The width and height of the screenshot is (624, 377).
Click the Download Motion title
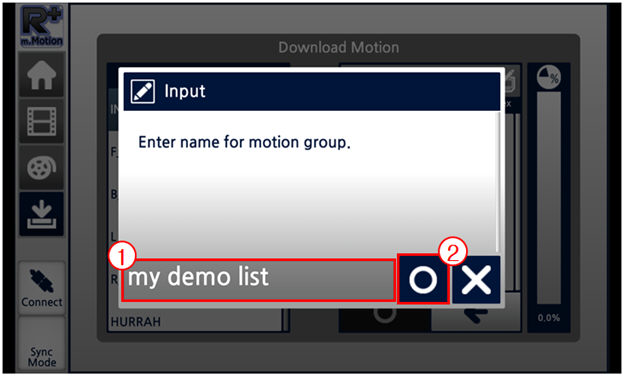coord(339,47)
